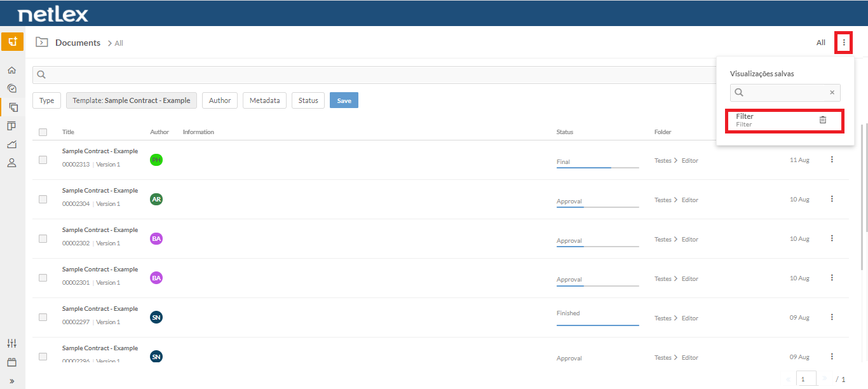Expand the sidebar with double chevron
The image size is (868, 389).
tap(11, 381)
